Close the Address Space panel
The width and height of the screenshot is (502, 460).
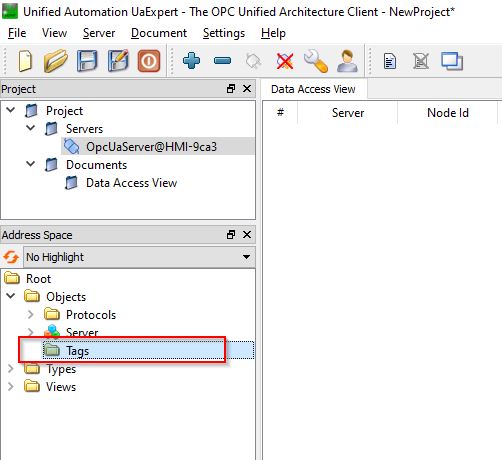247,235
